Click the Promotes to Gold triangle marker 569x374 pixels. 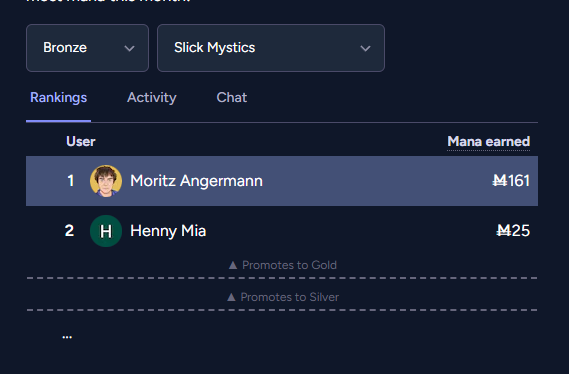coord(233,265)
